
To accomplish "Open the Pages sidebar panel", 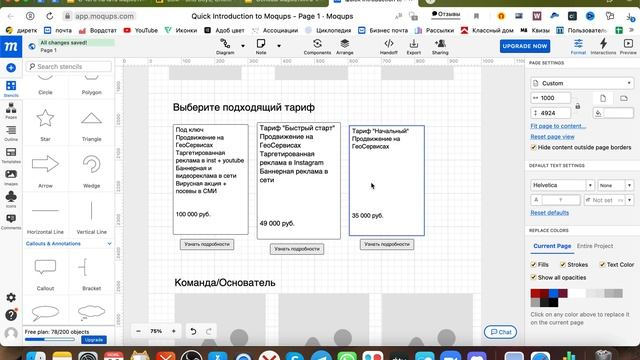I will 11,111.
